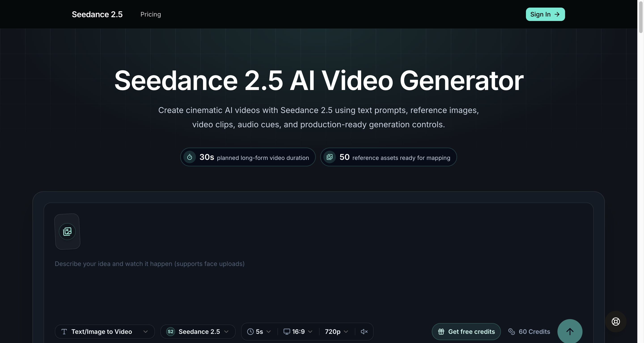Image resolution: width=644 pixels, height=343 pixels.
Task: Click the S2 model badge icon
Action: click(170, 332)
